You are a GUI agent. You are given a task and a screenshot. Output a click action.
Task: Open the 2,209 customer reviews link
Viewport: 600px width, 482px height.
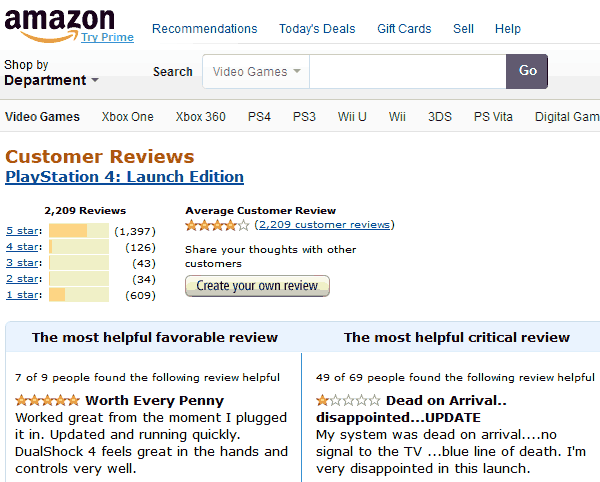324,225
